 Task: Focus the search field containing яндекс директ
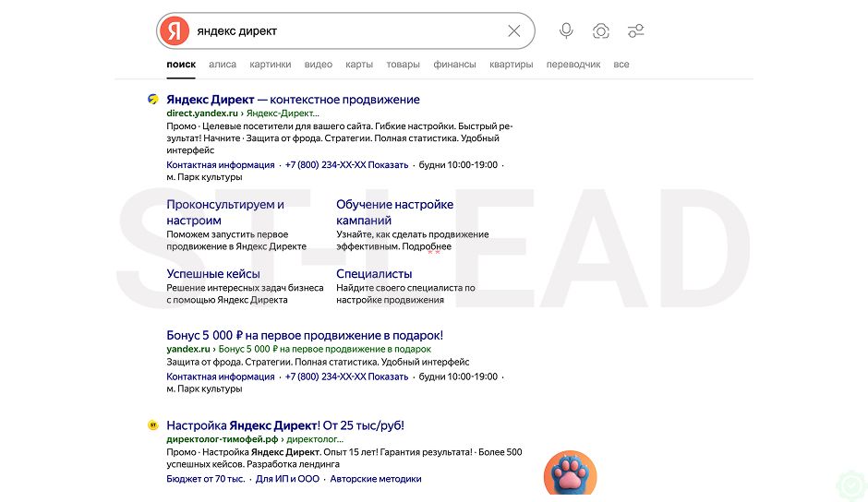pos(346,31)
